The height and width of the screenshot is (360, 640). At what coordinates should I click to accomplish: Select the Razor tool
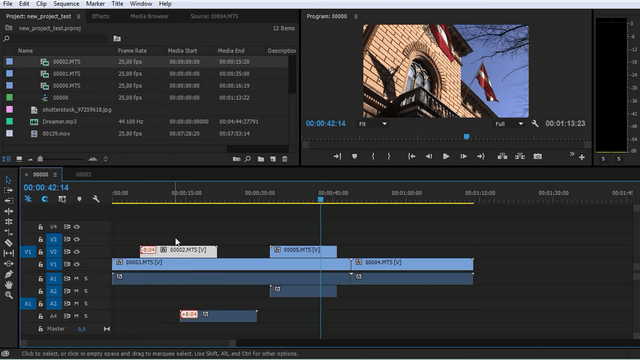pyautogui.click(x=9, y=243)
